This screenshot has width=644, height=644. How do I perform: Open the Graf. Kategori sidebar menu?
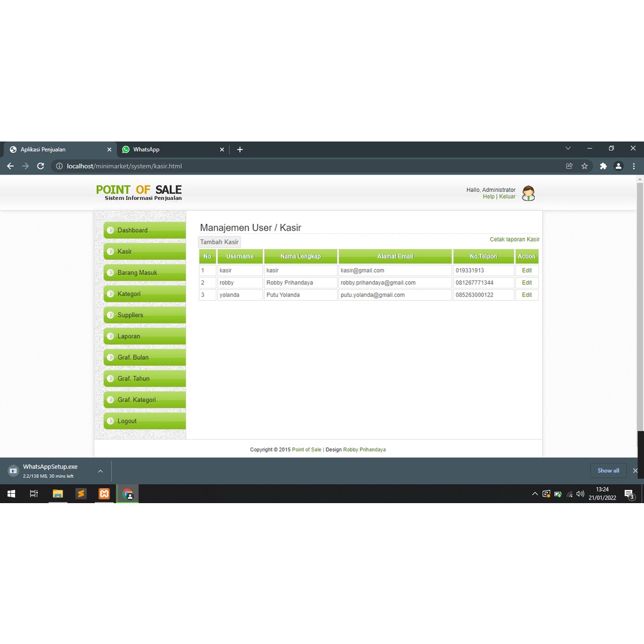[x=145, y=399]
